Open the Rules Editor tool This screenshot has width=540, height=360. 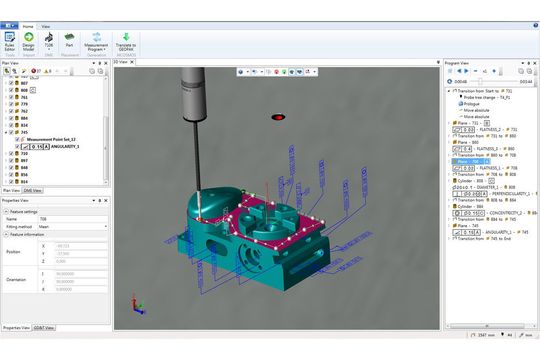tap(10, 42)
